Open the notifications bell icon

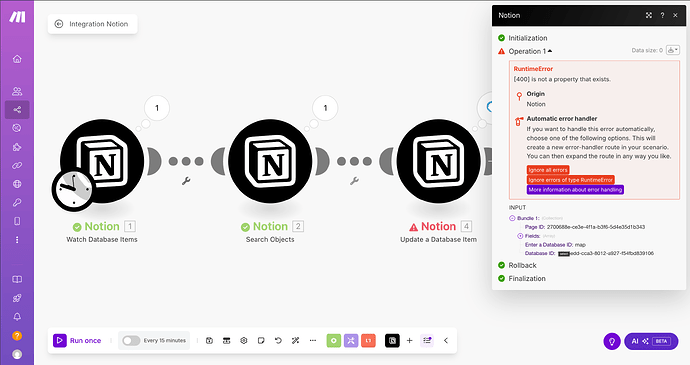click(17, 317)
